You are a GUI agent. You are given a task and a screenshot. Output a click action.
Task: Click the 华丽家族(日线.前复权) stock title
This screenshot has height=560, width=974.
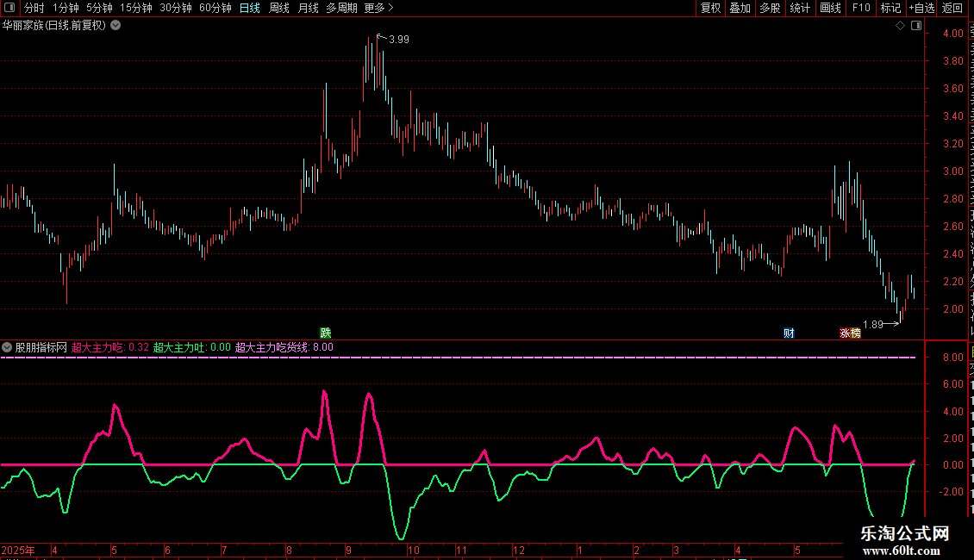(54, 26)
